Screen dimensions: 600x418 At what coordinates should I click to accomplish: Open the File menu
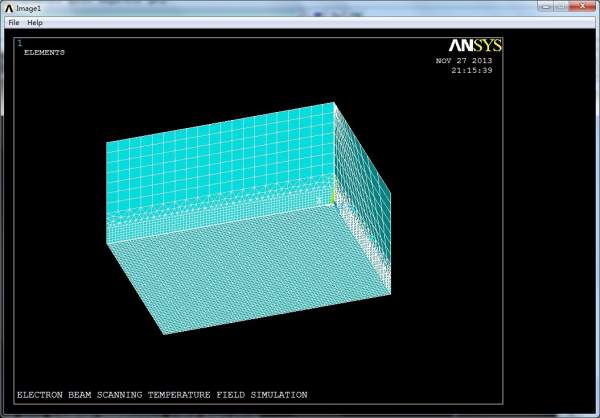point(14,23)
